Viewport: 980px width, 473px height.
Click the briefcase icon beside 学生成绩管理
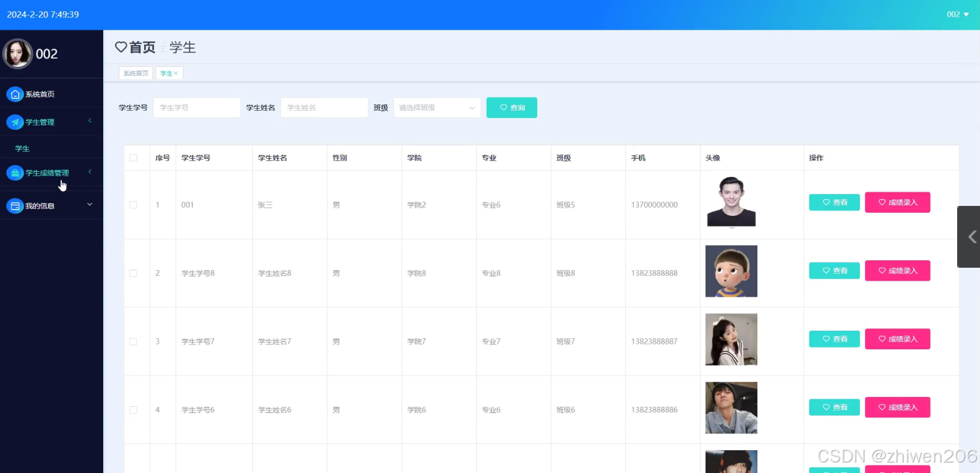click(x=15, y=173)
